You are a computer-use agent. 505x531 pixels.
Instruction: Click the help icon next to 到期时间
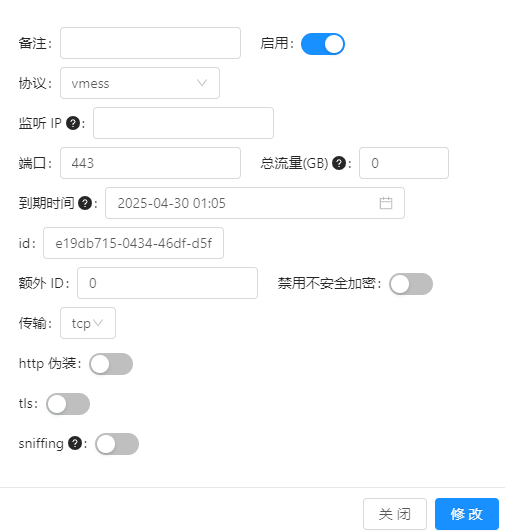pos(85,203)
